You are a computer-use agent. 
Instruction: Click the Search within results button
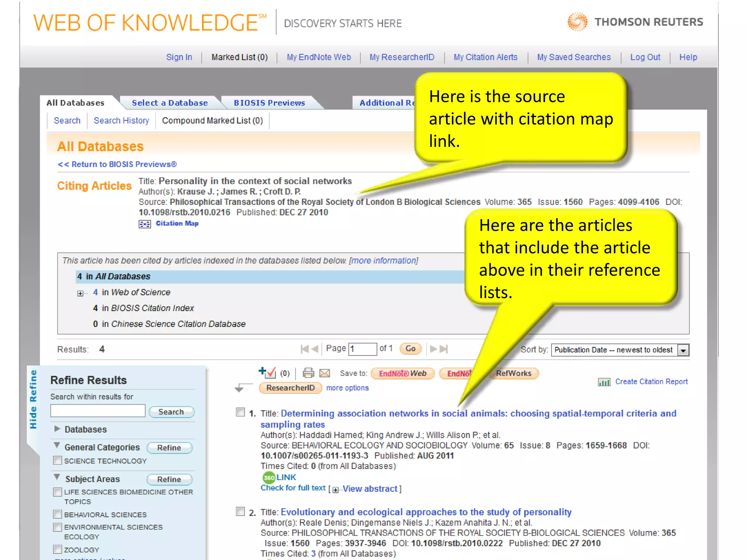click(171, 412)
